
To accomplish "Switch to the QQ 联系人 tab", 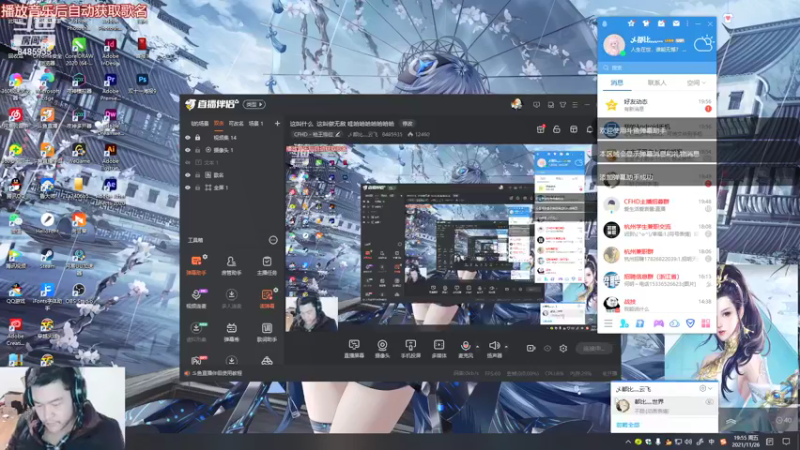I will coord(657,83).
